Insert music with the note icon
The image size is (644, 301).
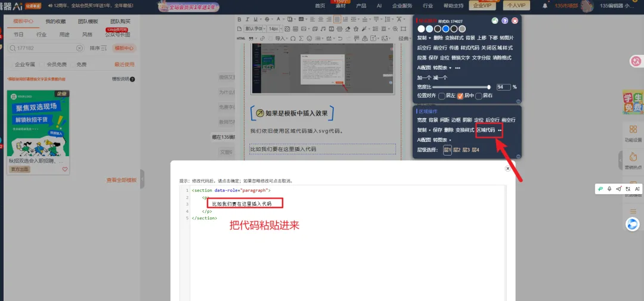(323, 29)
